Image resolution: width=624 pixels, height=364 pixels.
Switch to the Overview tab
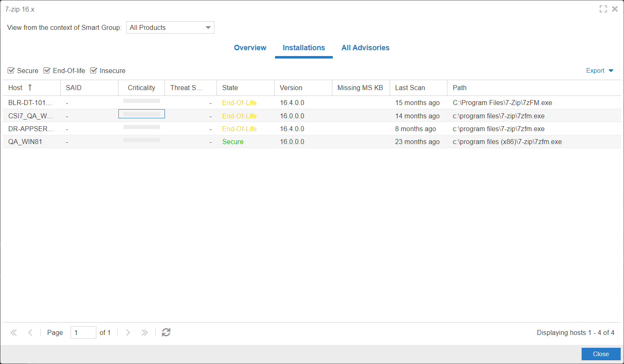click(250, 48)
